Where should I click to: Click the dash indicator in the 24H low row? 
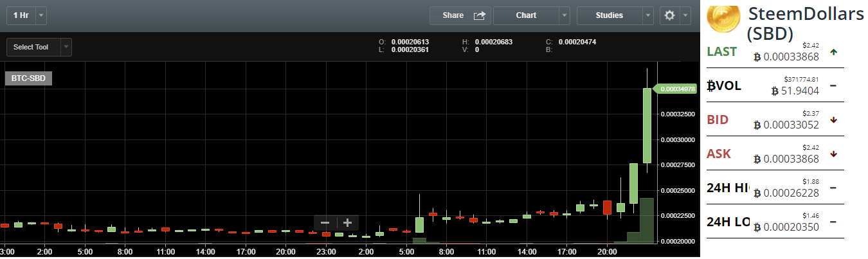[833, 222]
